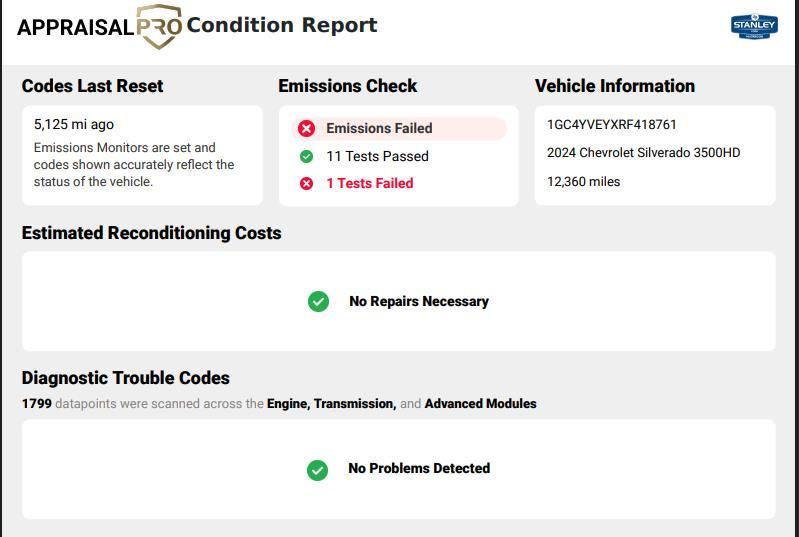Click the Engine module label
The image size is (799, 537).
pos(288,404)
